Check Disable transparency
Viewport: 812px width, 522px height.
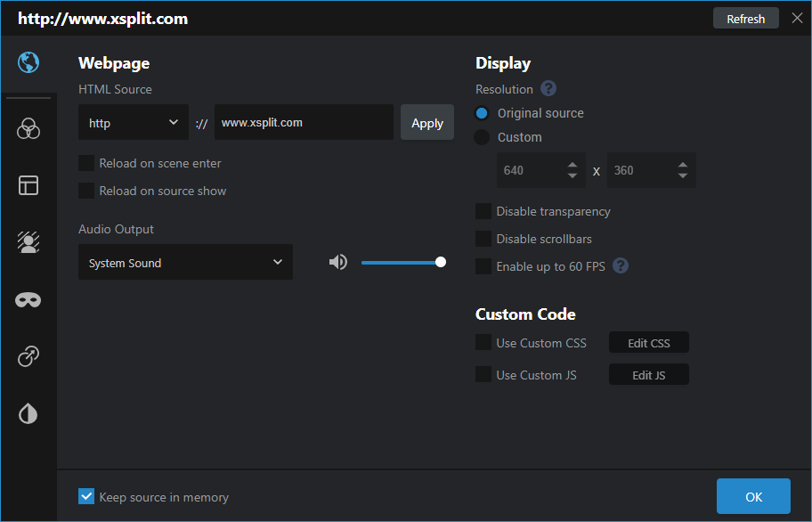[x=483, y=211]
